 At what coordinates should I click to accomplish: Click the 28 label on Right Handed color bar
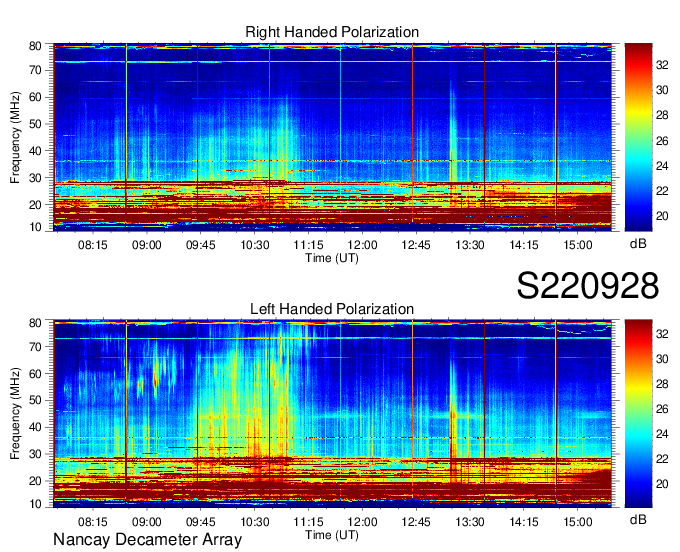tap(662, 115)
